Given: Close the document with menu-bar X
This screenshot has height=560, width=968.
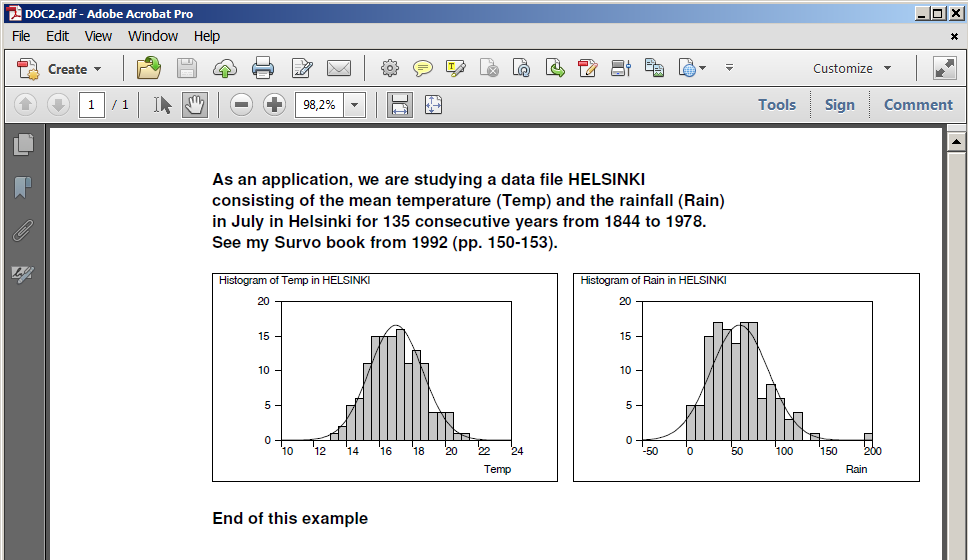Looking at the screenshot, I should 954,36.
